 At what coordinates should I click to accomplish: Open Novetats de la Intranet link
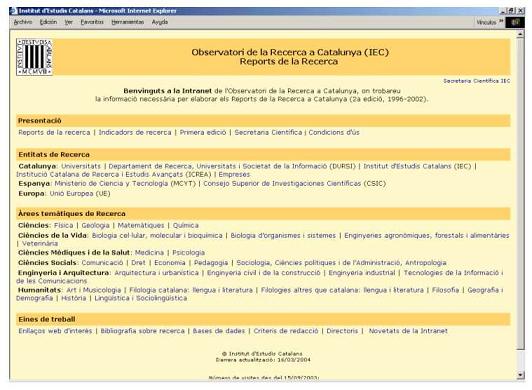[408, 331]
